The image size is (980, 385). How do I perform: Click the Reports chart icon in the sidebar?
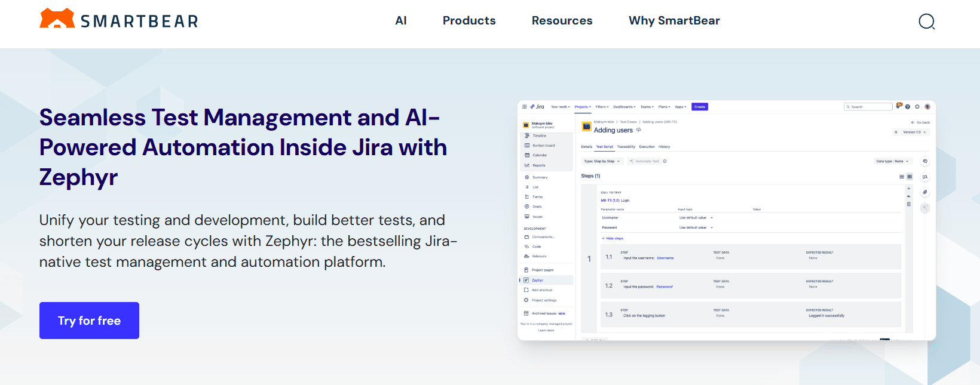pyautogui.click(x=527, y=165)
